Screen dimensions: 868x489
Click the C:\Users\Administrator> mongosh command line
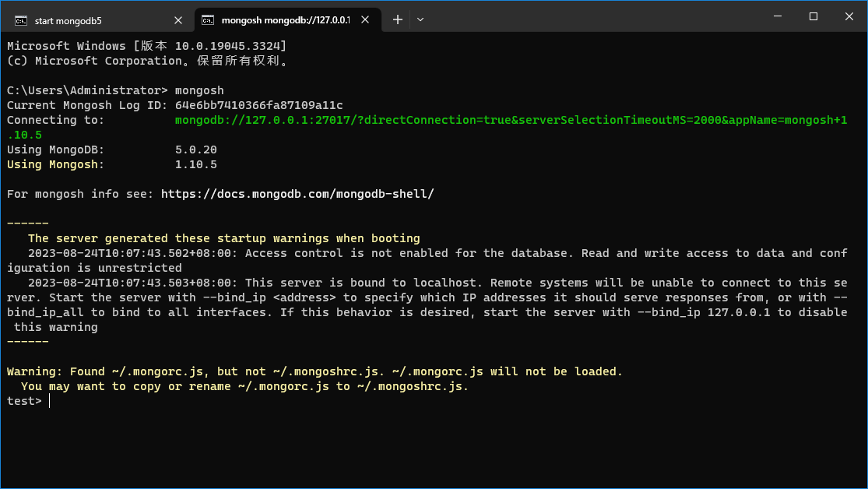(115, 90)
